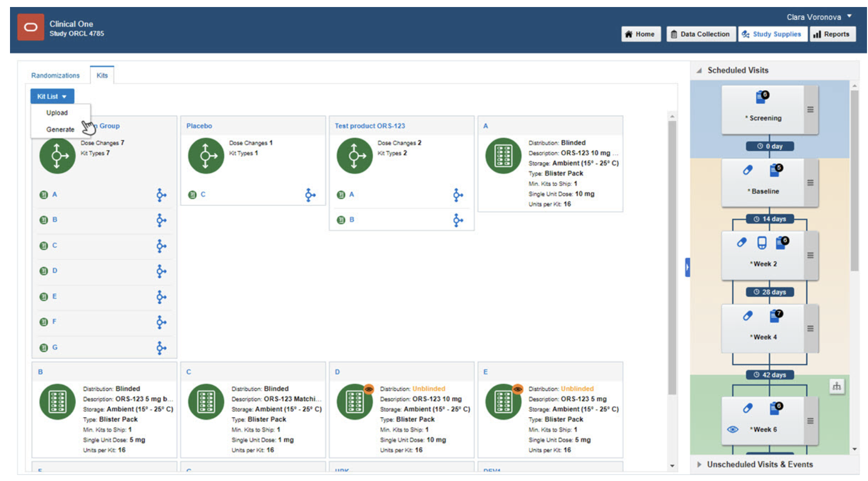The image size is (868, 481).
Task: Toggle unblinded eye badge on kit D
Action: pos(369,389)
